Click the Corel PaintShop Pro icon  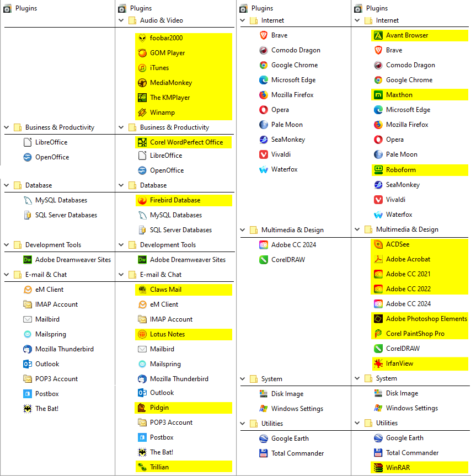378,334
